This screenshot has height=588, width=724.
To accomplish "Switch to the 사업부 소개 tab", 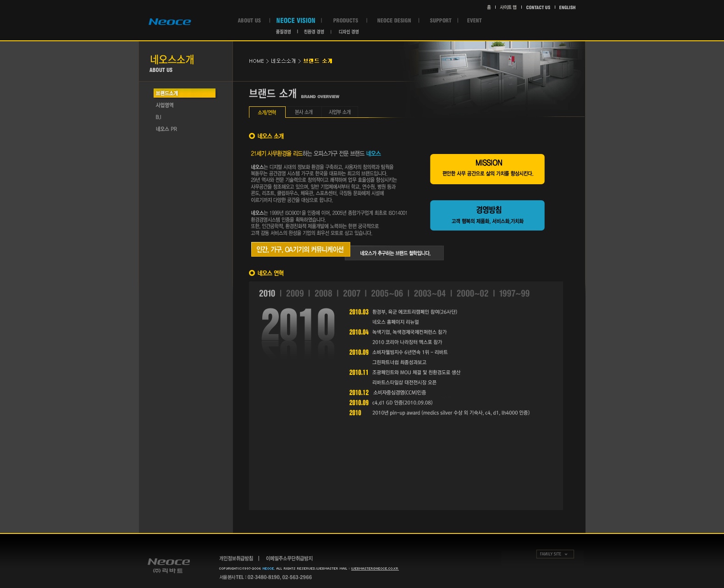I will (339, 112).
